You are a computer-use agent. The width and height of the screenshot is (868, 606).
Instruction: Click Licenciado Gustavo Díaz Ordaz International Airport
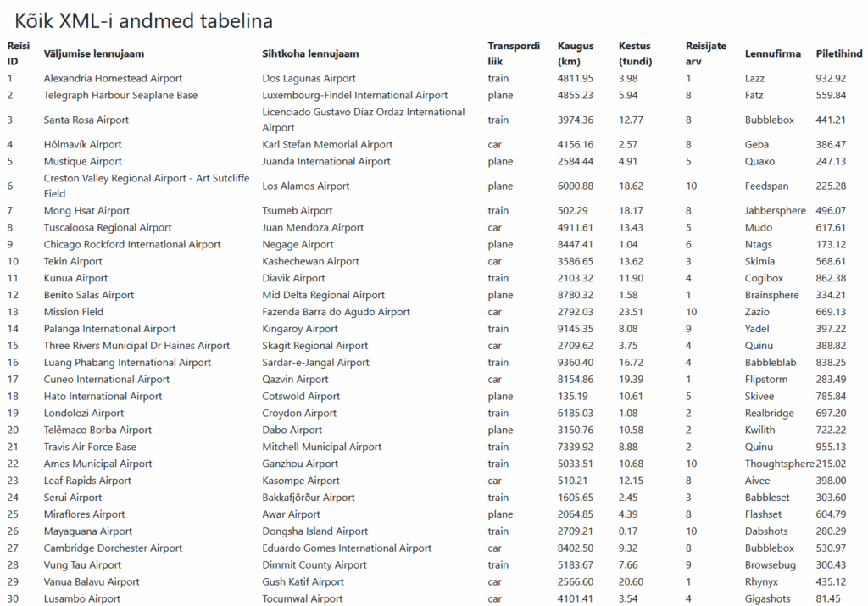[x=364, y=120]
